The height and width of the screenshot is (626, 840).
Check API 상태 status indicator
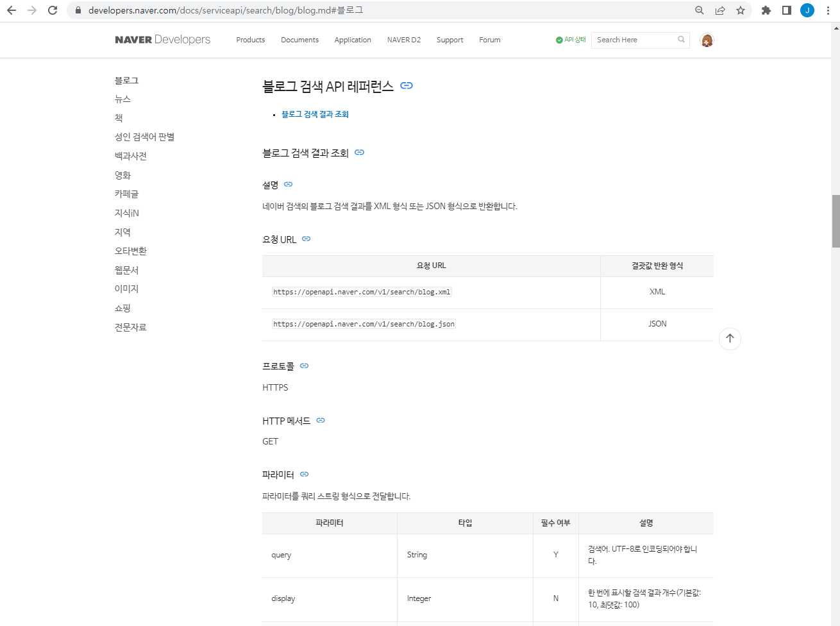[x=571, y=40]
